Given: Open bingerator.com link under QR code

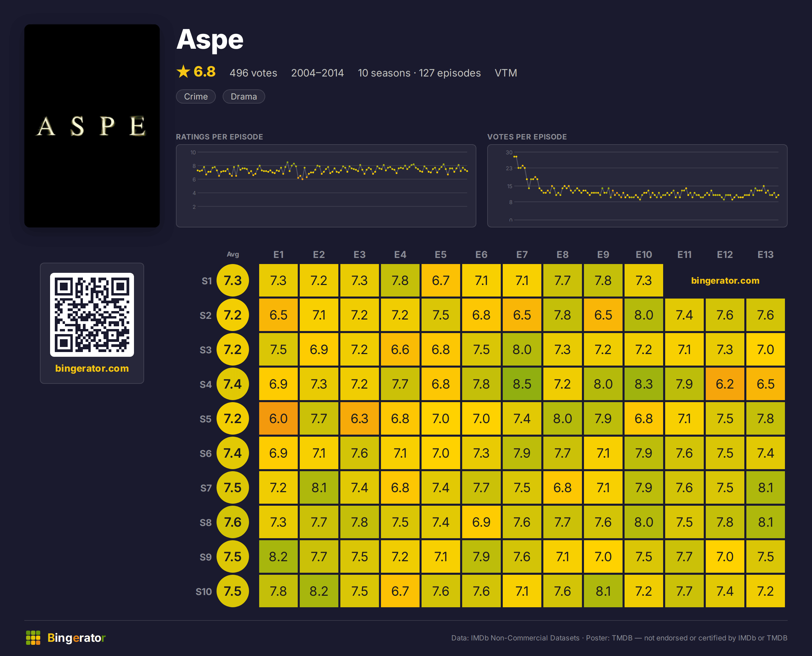Looking at the screenshot, I should 92,368.
